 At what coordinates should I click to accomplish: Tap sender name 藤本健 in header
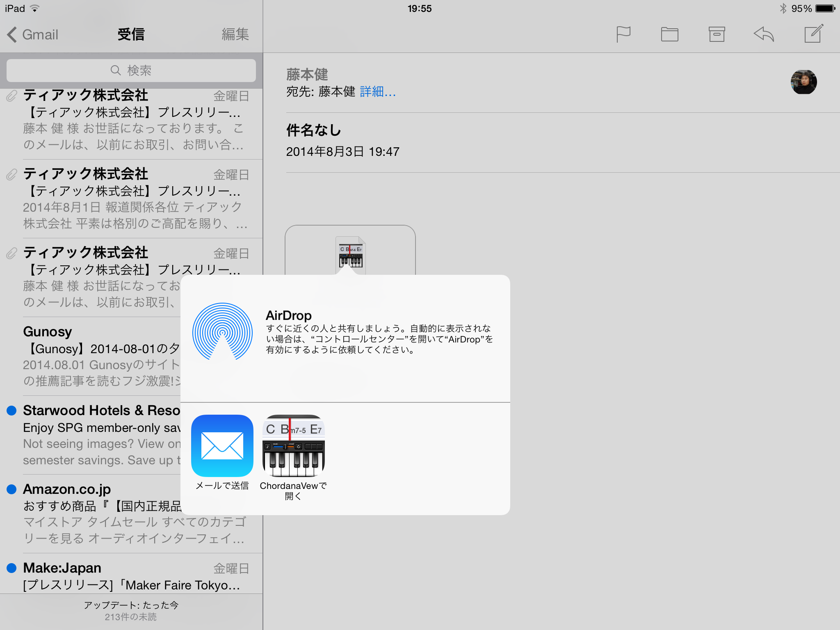(307, 75)
